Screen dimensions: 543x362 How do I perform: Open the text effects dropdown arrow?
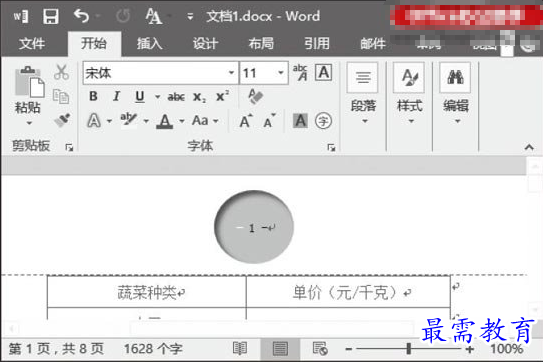(109, 121)
